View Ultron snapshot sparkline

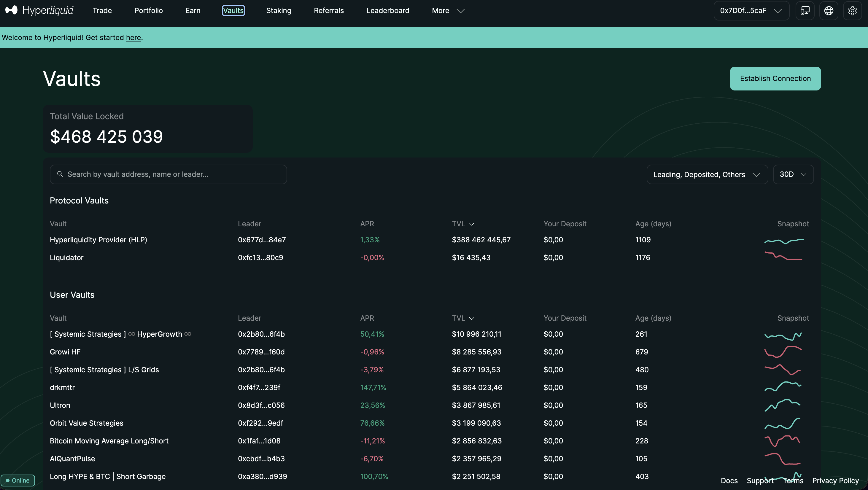782,405
